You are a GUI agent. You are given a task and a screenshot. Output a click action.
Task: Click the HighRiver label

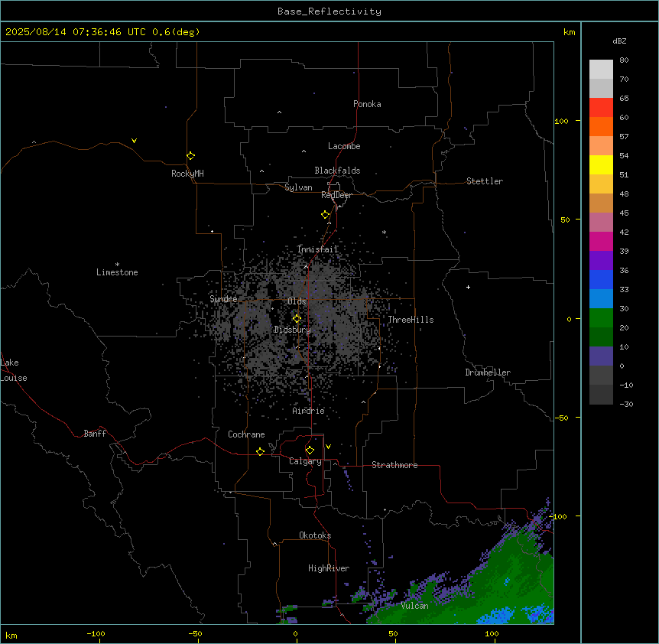329,568
